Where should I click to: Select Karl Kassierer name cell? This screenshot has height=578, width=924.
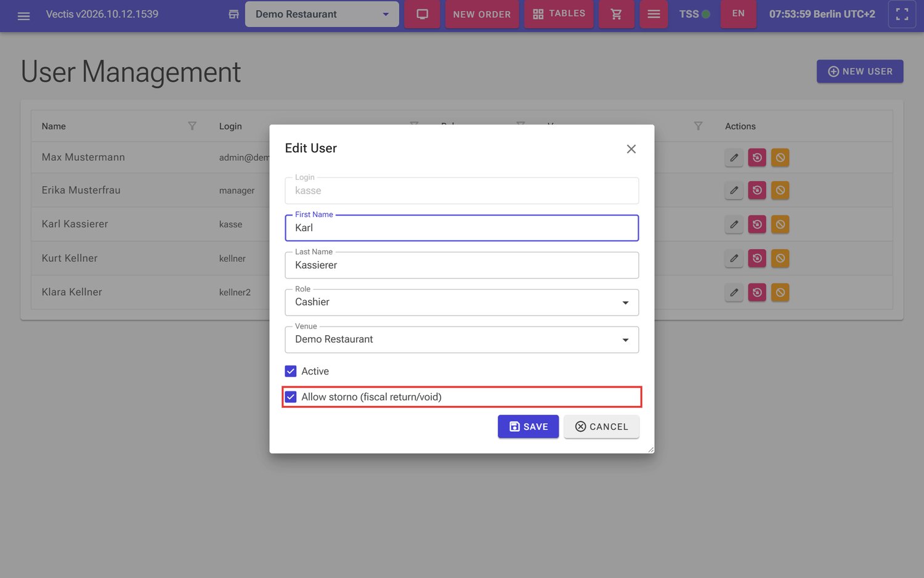tap(75, 224)
